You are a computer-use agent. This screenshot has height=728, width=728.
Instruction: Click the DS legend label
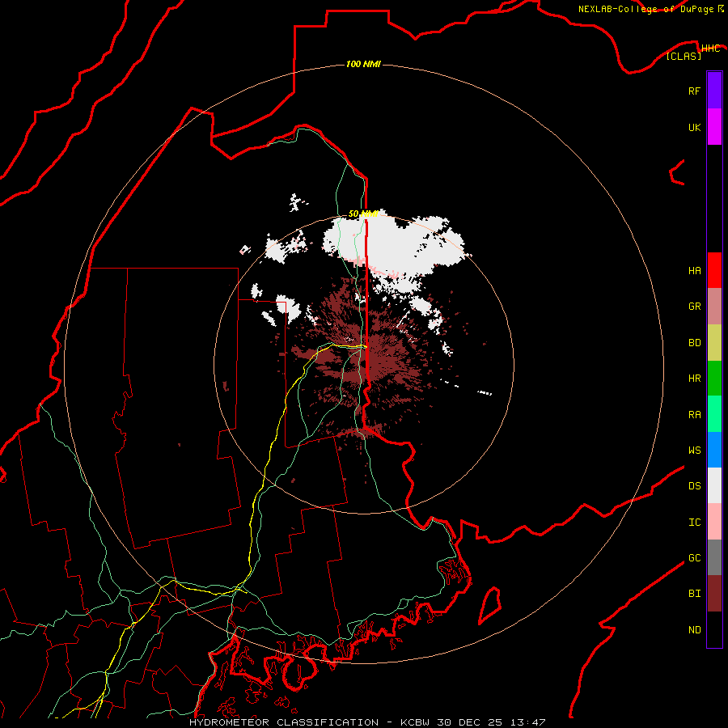coord(694,485)
